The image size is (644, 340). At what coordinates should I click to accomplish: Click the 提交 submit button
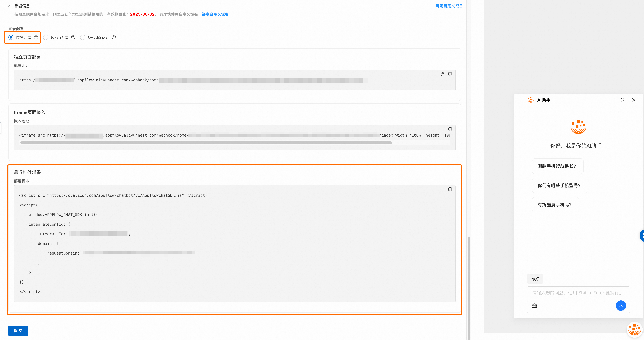point(18,331)
